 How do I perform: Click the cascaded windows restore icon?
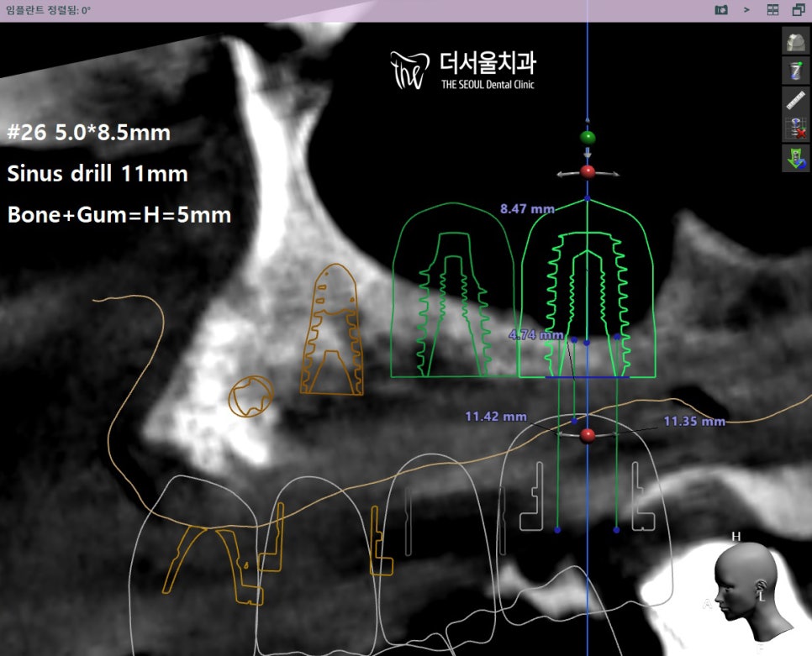coord(799,10)
